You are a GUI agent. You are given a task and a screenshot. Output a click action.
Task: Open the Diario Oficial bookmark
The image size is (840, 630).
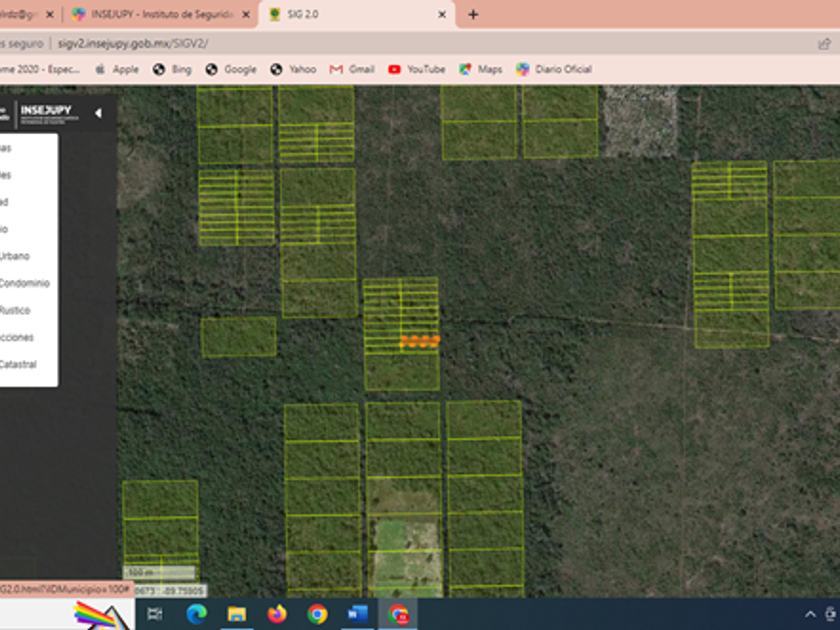tap(553, 69)
